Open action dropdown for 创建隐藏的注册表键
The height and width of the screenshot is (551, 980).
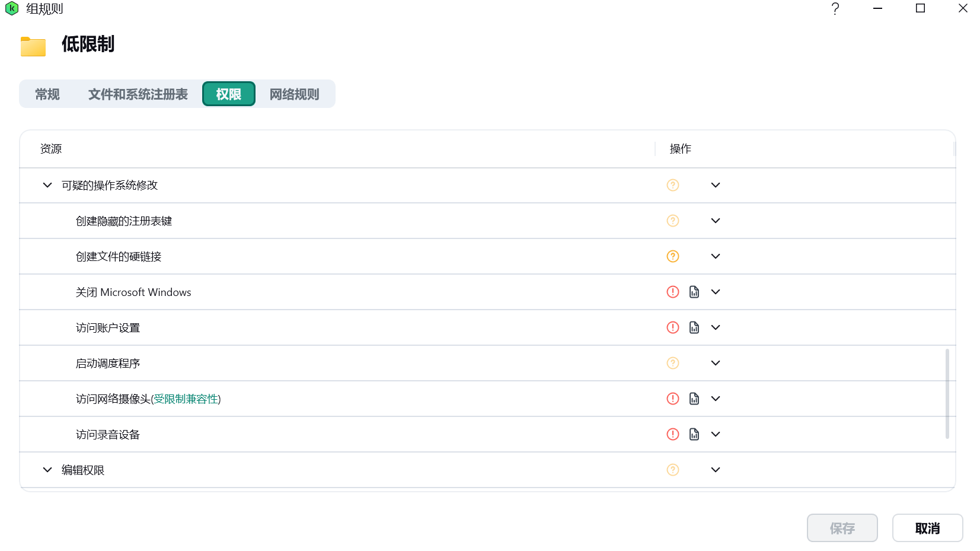(716, 221)
